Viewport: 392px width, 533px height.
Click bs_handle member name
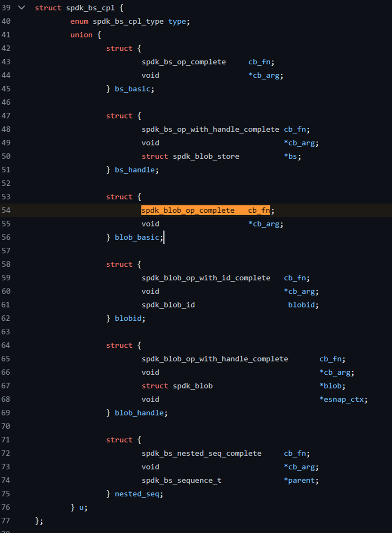click(x=135, y=170)
